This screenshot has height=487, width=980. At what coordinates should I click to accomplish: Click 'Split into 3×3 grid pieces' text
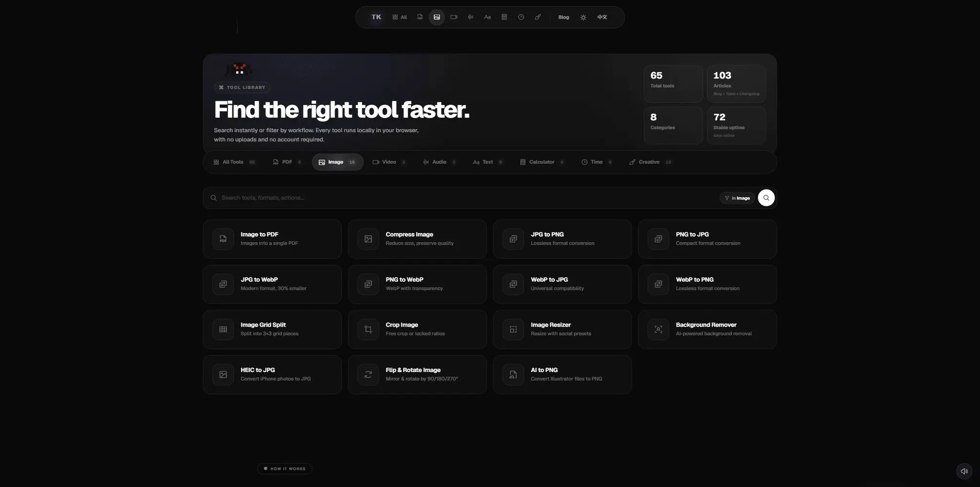pyautogui.click(x=269, y=334)
